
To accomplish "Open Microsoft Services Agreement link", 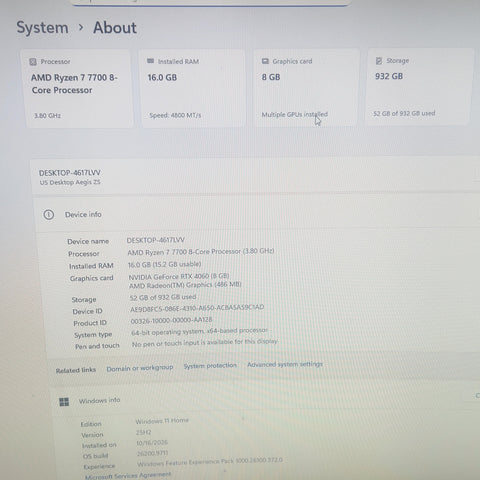I will click(x=128, y=475).
